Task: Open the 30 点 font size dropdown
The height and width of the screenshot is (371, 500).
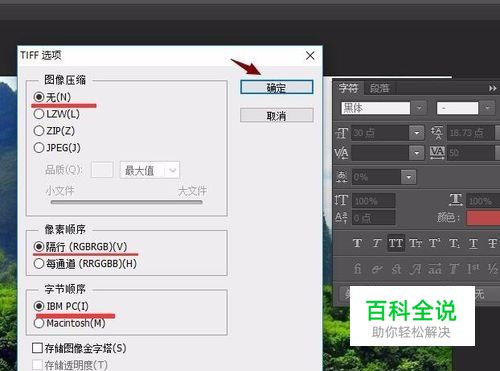Action: (417, 133)
